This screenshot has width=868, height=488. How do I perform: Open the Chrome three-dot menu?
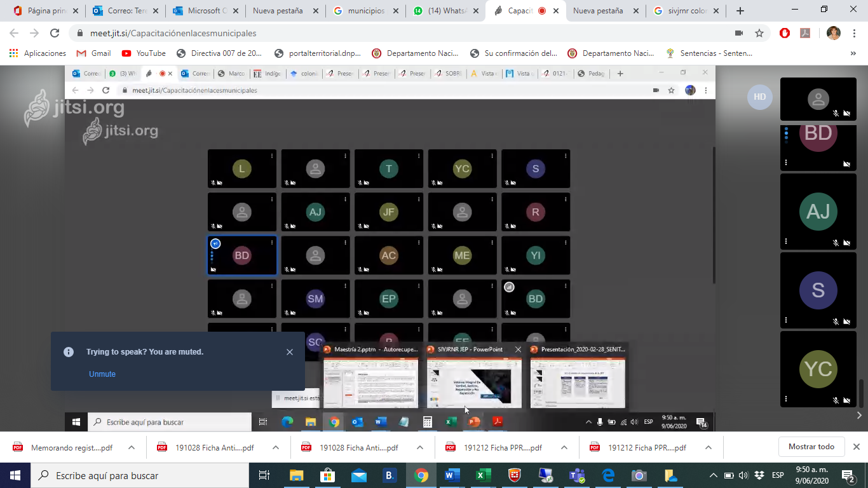(x=853, y=33)
